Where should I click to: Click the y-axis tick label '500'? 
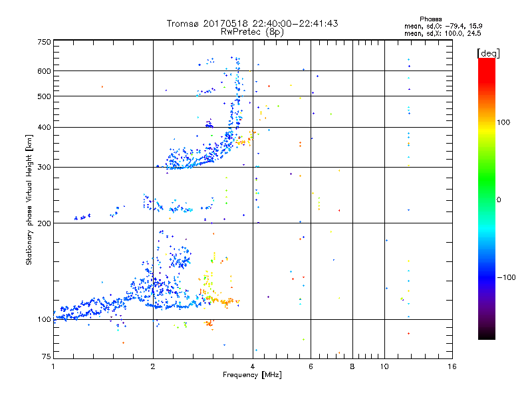tap(44, 96)
